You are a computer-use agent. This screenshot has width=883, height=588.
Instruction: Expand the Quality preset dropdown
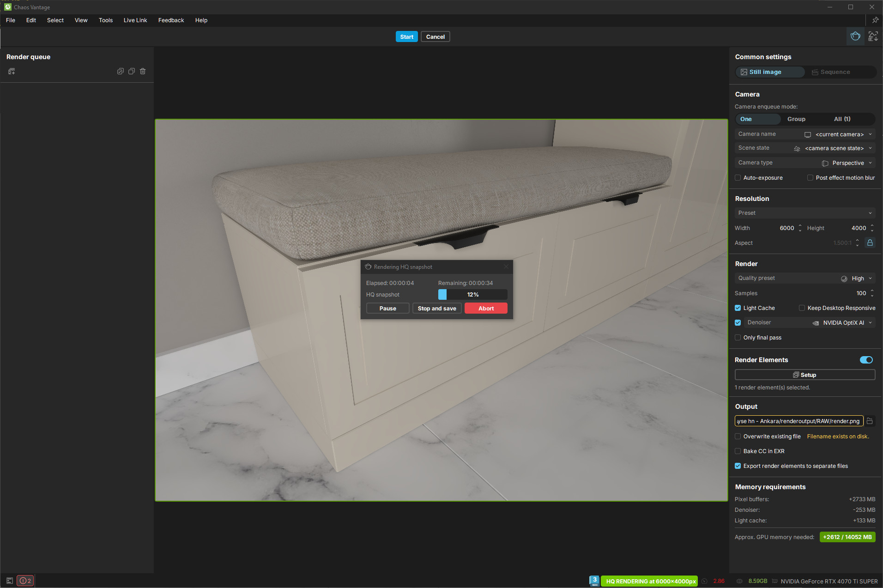pos(804,278)
